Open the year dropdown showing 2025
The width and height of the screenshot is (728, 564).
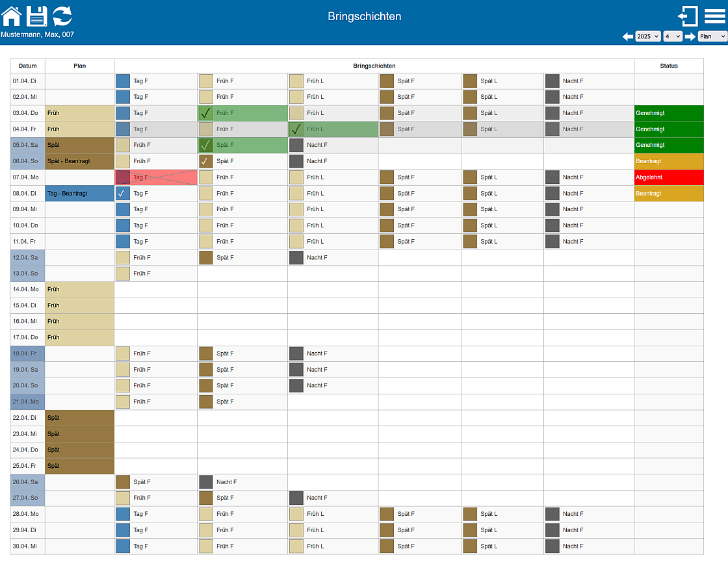click(647, 36)
